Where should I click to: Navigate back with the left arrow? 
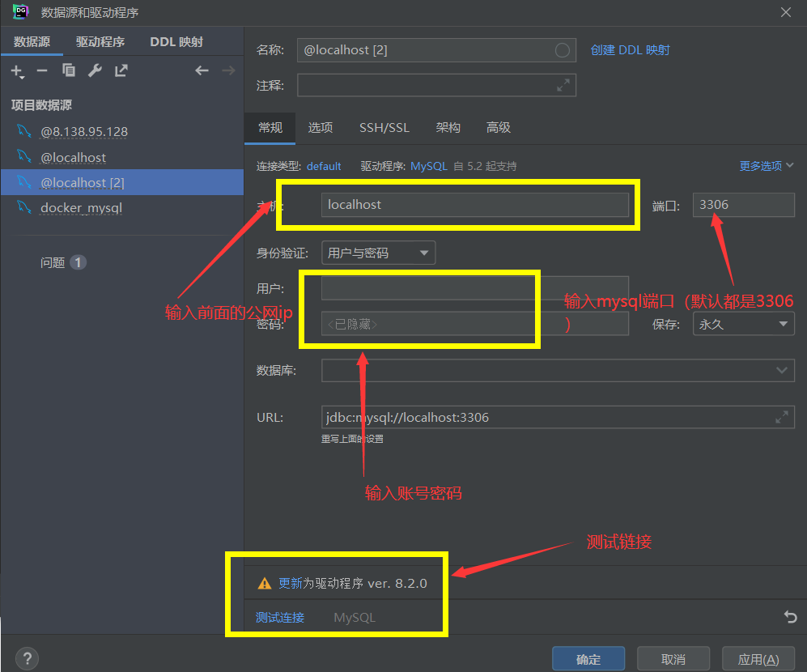pos(202,70)
